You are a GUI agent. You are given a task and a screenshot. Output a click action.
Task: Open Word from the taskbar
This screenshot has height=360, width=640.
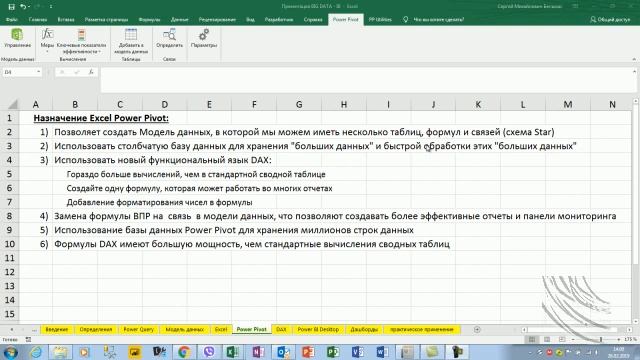[x=382, y=352]
